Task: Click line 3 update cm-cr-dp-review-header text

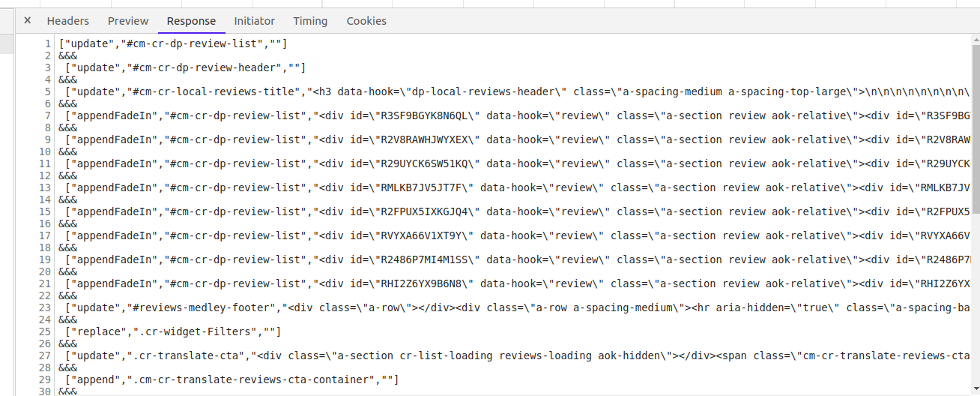Action: (185, 67)
